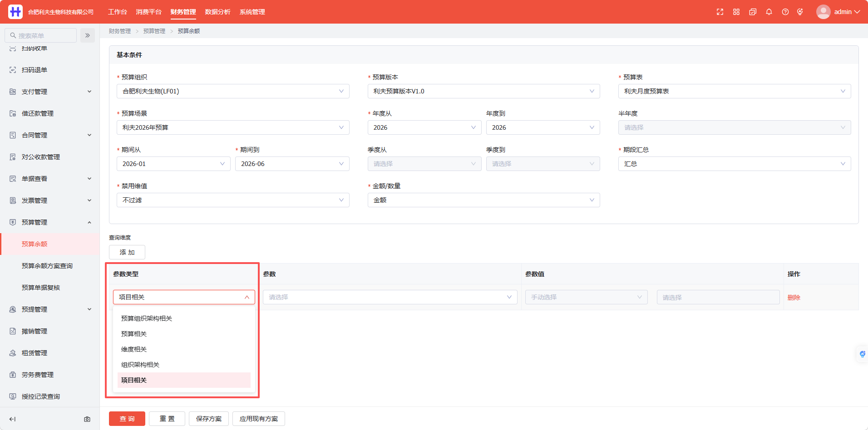The image size is (868, 430).
Task: Click the floating assistant icon at right edge
Action: coord(862,354)
